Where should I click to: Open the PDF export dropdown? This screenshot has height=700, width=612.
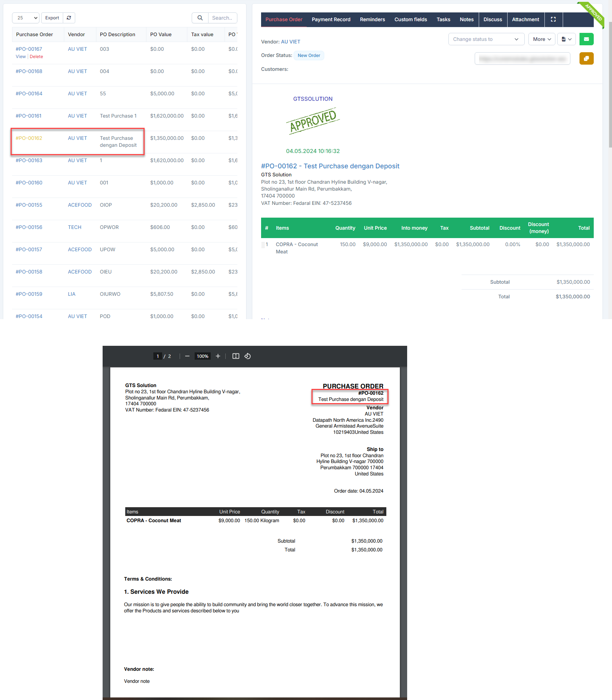566,39
